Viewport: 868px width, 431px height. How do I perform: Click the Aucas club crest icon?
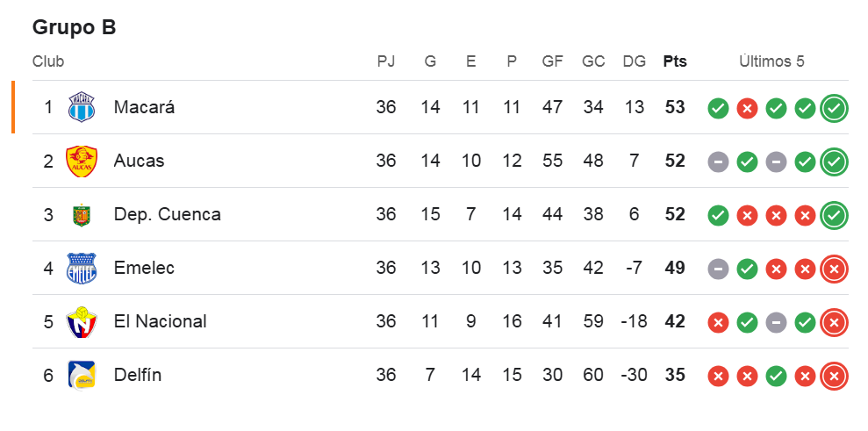click(x=82, y=162)
